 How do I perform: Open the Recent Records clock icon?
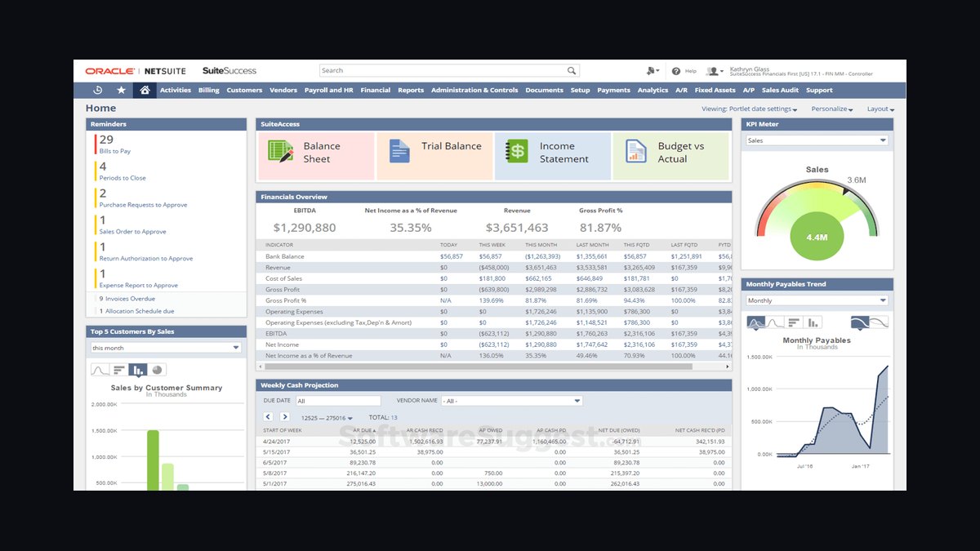coord(98,90)
